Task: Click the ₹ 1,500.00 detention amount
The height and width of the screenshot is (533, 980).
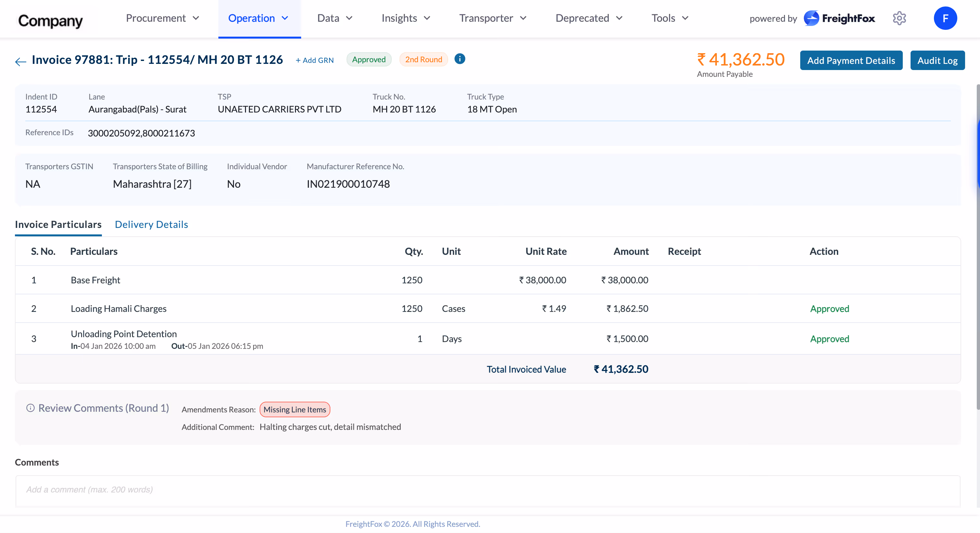Action: [x=627, y=338]
